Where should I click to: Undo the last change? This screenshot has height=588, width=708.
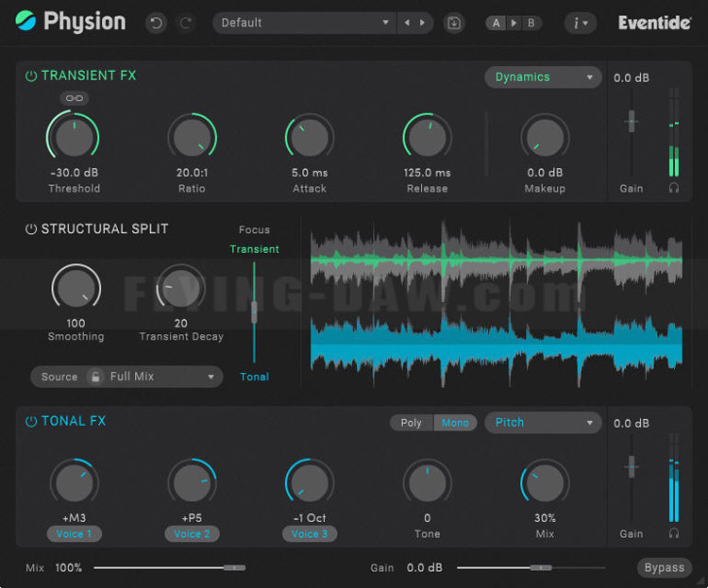156,23
